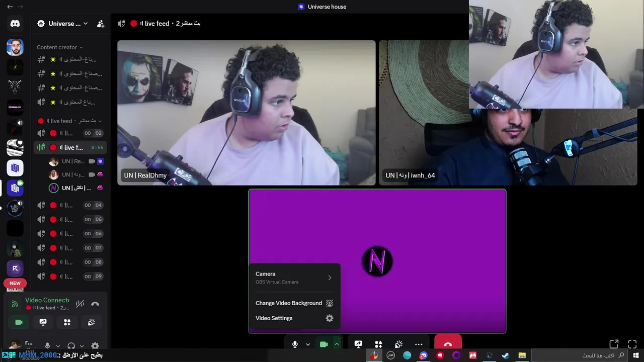Open first star Arabic text channel
The image size is (644, 362).
coord(70,59)
